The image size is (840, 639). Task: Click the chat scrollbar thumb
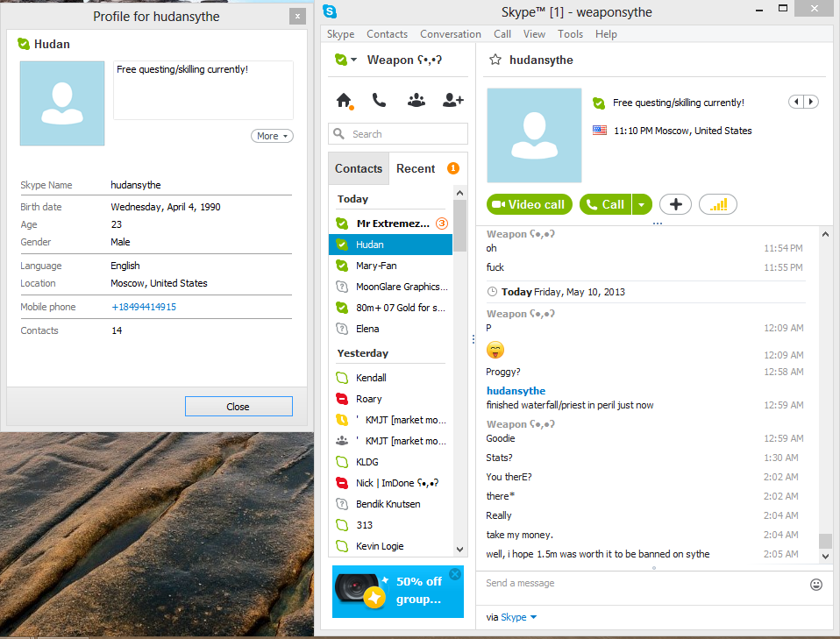coord(826,541)
